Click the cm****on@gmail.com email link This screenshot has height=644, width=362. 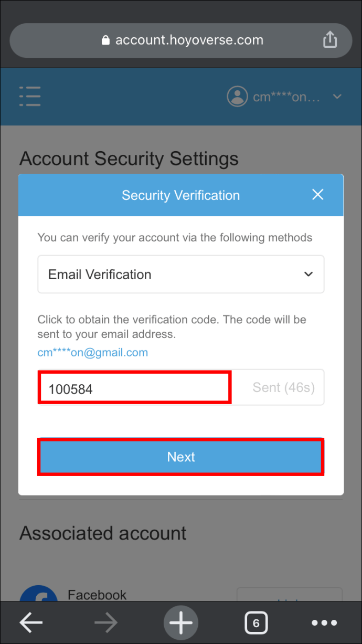click(x=92, y=353)
